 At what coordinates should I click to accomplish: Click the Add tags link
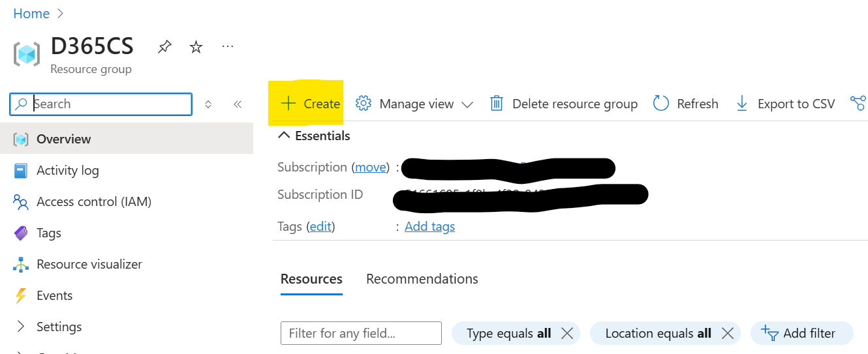point(429,227)
